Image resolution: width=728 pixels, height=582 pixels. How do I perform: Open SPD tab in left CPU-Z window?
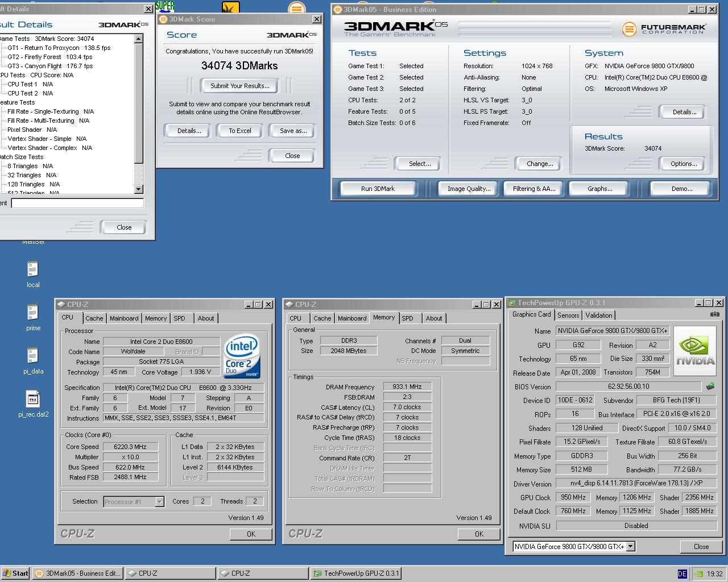click(180, 318)
